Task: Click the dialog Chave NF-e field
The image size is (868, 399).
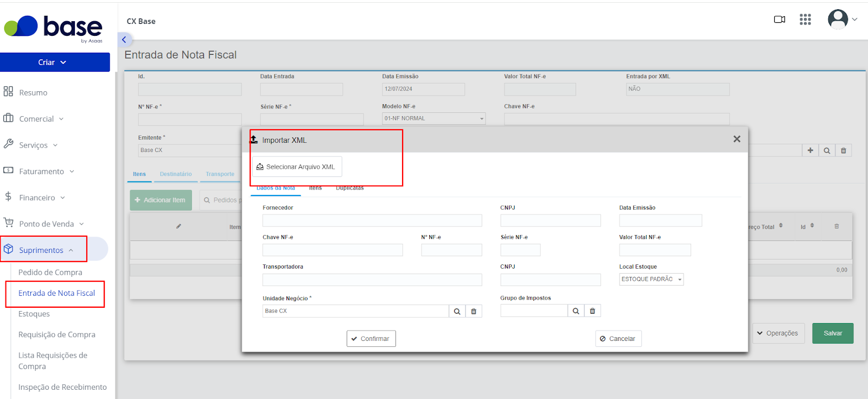Action: (x=333, y=250)
